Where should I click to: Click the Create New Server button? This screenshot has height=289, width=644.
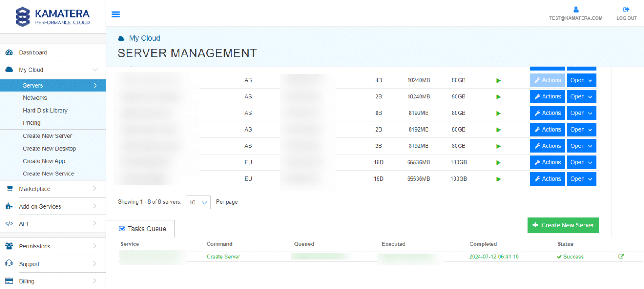coord(563,225)
